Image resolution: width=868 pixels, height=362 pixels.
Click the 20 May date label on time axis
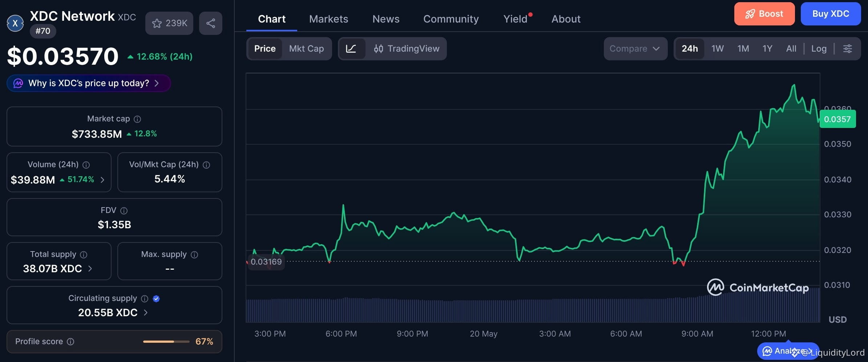point(484,334)
